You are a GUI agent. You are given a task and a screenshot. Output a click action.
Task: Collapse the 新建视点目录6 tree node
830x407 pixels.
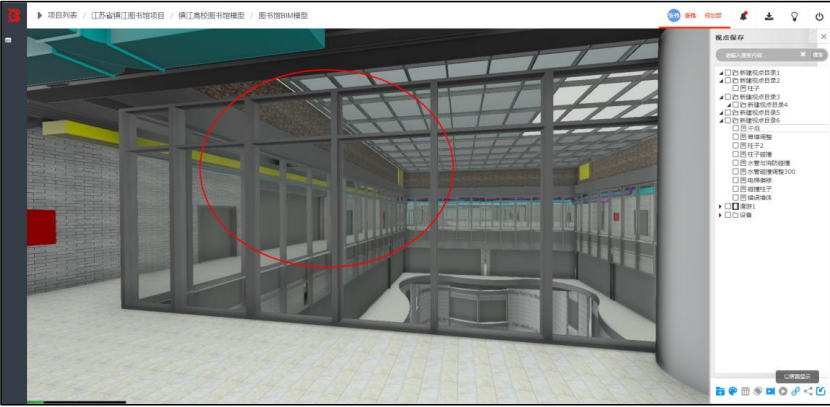click(721, 121)
